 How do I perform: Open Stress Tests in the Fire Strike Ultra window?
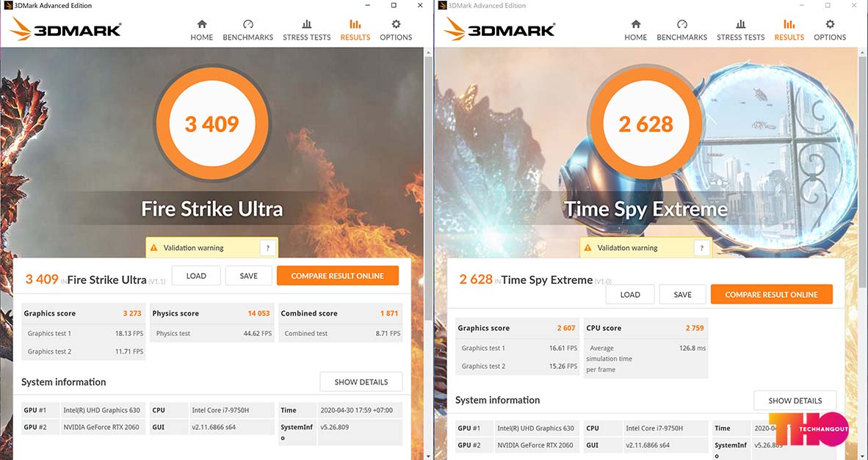pos(307,30)
